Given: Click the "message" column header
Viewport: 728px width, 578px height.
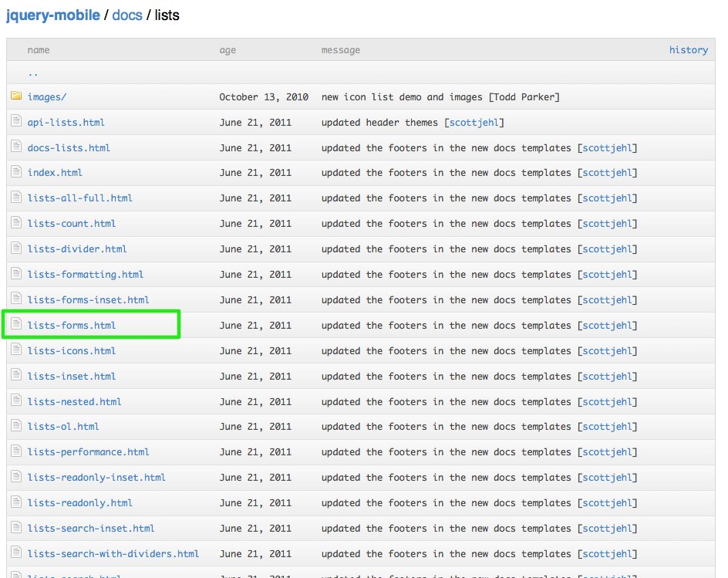Looking at the screenshot, I should 341,50.
